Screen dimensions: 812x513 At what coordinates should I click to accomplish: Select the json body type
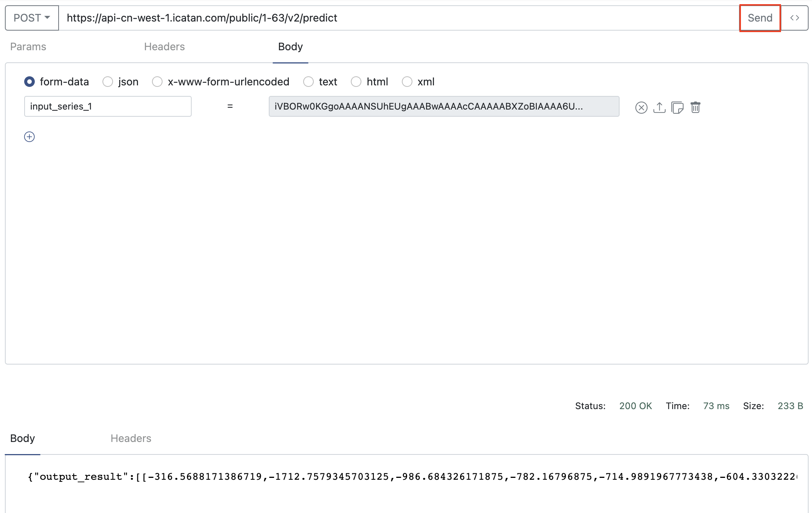click(x=108, y=82)
